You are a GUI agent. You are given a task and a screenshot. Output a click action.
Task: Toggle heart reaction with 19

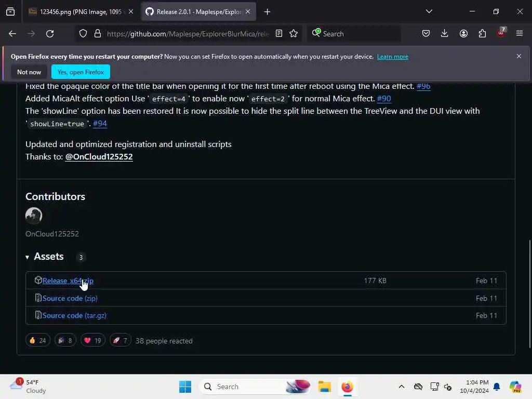click(93, 340)
